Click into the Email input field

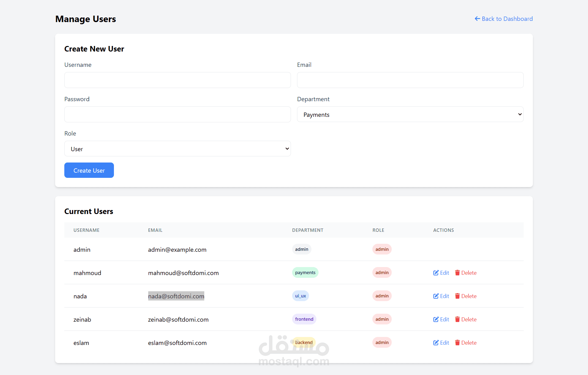point(410,80)
